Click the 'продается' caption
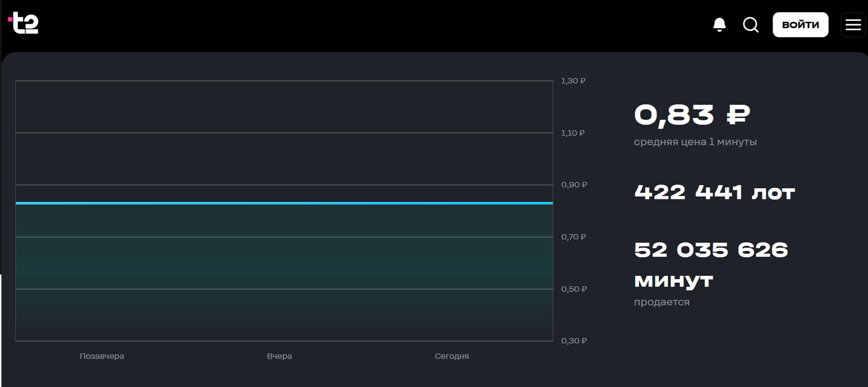 tap(661, 302)
